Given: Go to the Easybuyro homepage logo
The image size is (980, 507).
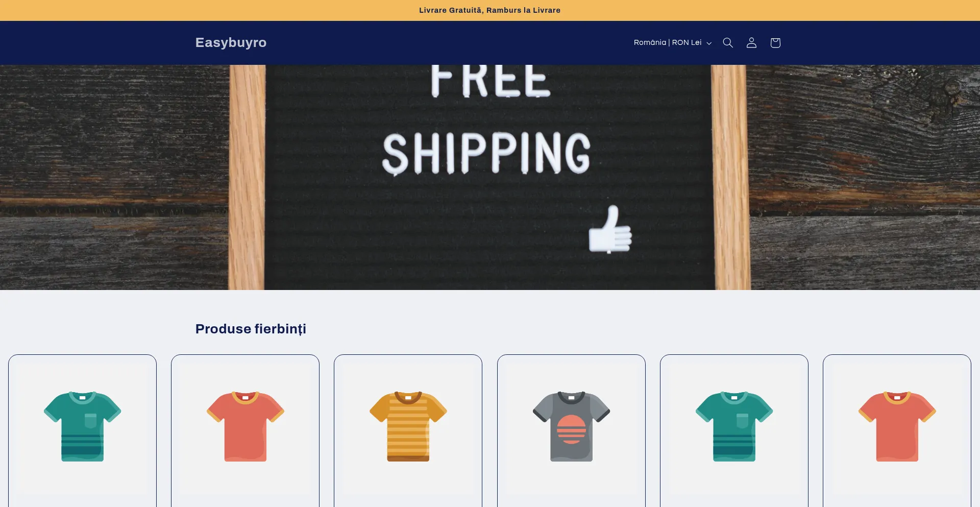Looking at the screenshot, I should 231,42.
